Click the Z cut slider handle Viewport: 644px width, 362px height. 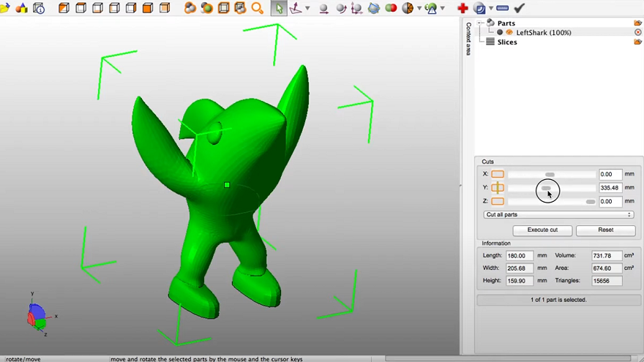[590, 202]
